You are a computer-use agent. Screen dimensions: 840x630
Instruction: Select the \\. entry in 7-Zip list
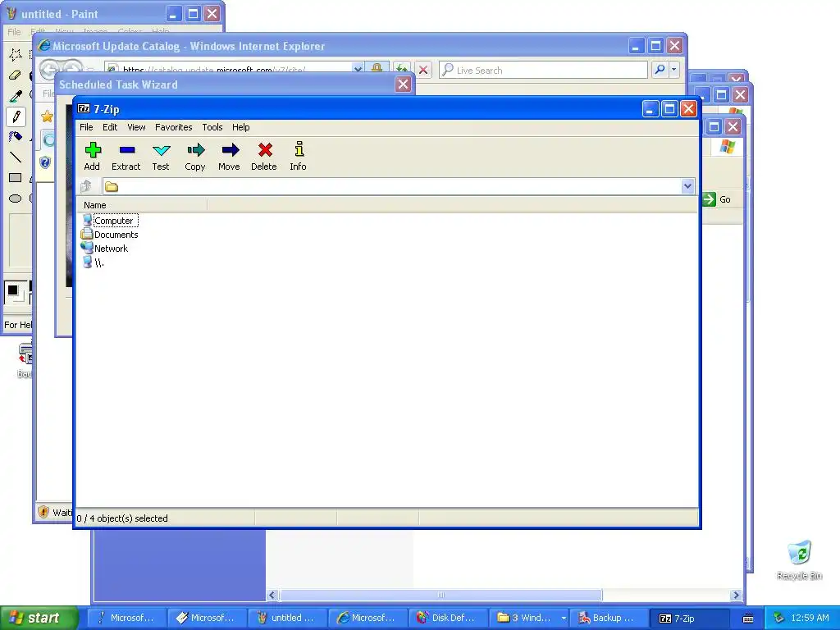pos(94,262)
